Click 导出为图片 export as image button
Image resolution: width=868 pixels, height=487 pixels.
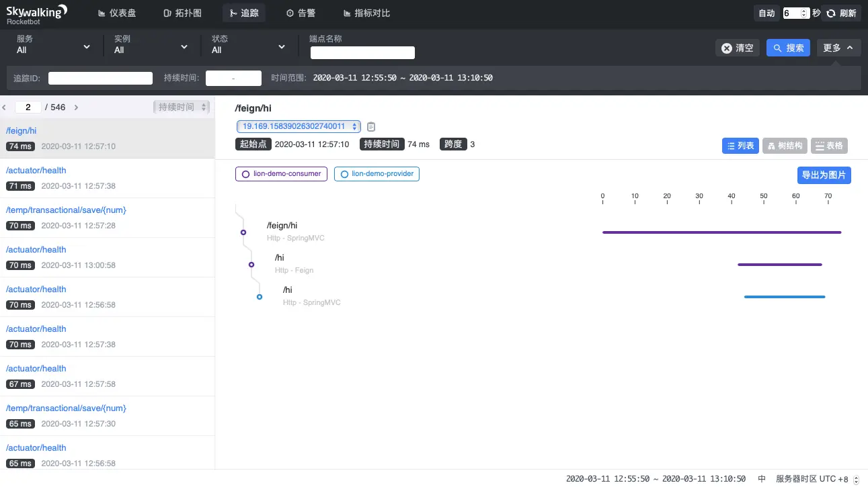(x=824, y=175)
